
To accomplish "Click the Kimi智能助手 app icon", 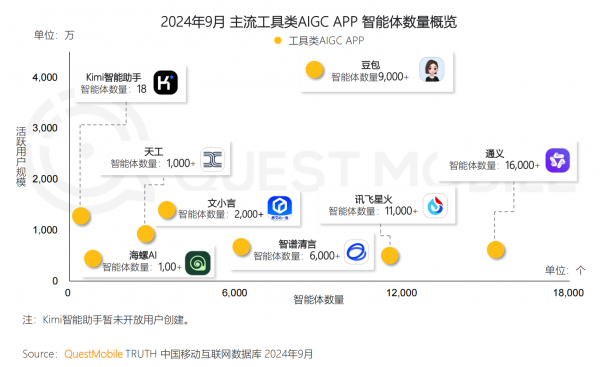I will pyautogui.click(x=166, y=83).
